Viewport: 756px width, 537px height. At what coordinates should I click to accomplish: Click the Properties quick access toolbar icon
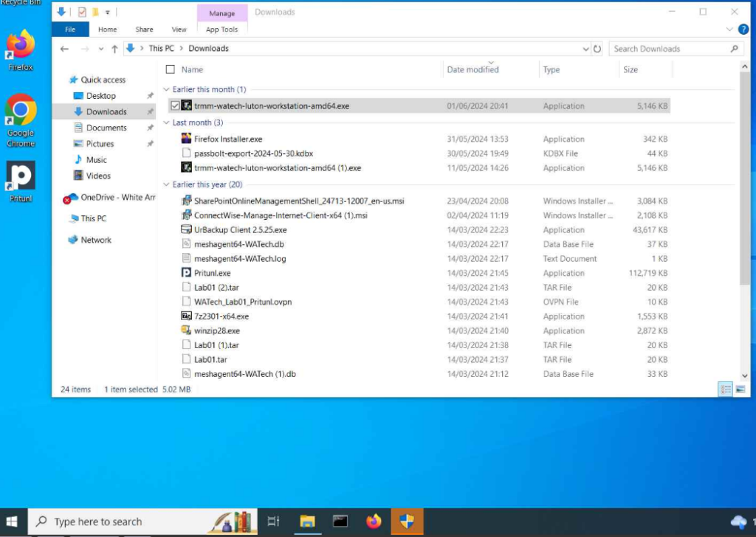pos(82,12)
